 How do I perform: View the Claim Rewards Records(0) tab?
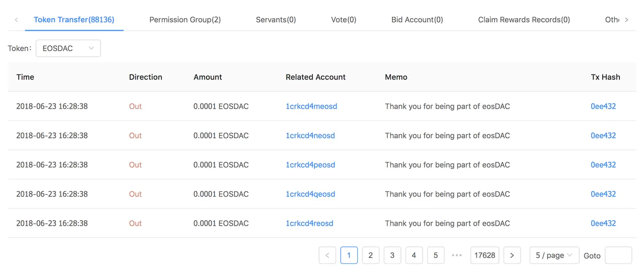[x=524, y=20]
